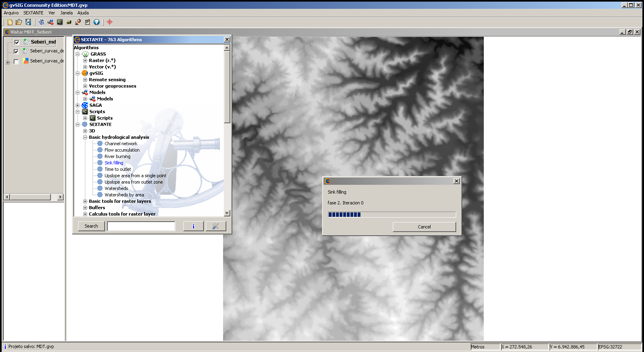Screen dimensions: 644x352
Task: Click the X = 272.548,26 coordinate field
Action: (x=524, y=347)
